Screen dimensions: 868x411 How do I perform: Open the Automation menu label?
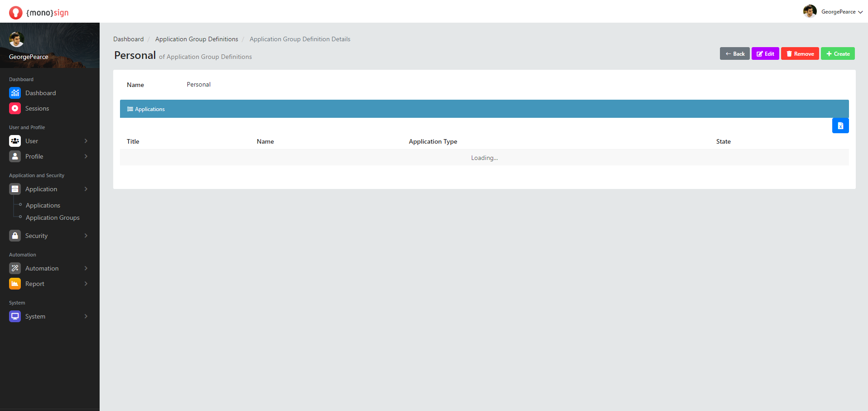click(x=42, y=268)
